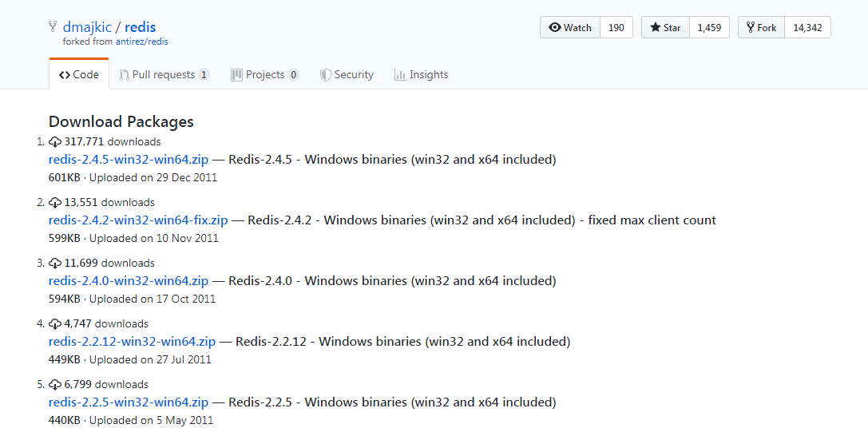
Task: Download redis-2.4.5-win32-win64.zip
Action: coord(129,160)
